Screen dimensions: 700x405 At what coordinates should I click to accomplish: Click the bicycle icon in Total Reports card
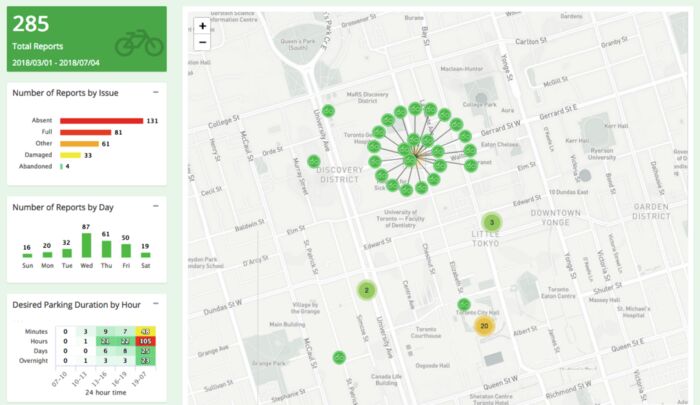click(139, 43)
